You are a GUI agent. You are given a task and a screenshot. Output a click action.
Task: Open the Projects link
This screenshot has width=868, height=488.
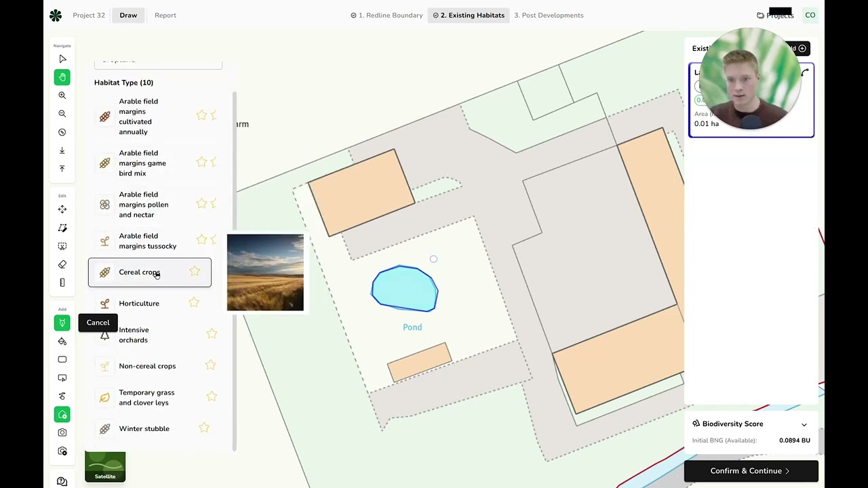[x=775, y=15]
